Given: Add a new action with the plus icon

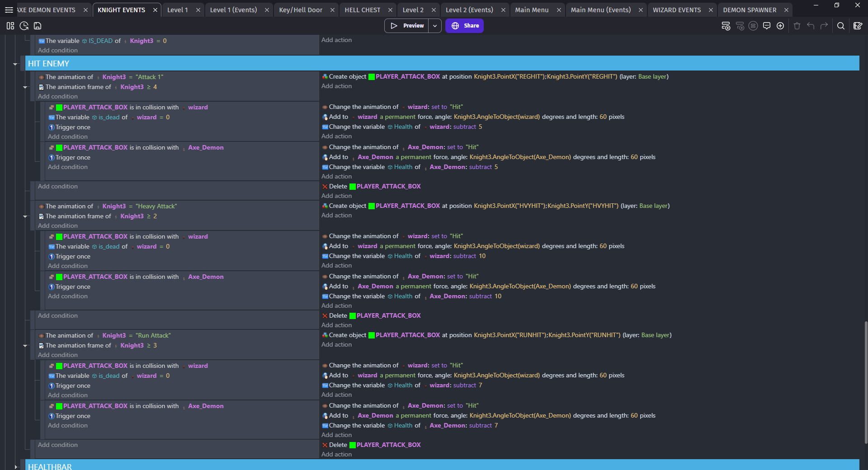Looking at the screenshot, I should [780, 26].
